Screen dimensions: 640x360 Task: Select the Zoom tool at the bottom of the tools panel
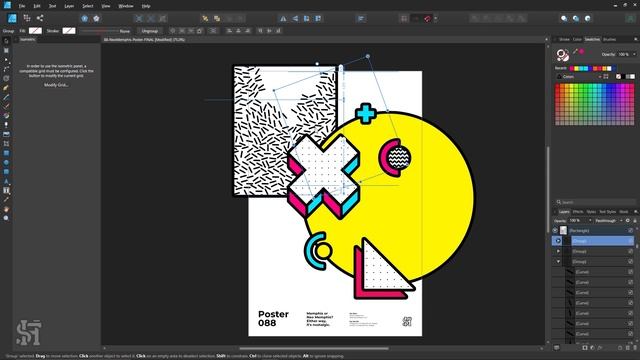click(6, 218)
